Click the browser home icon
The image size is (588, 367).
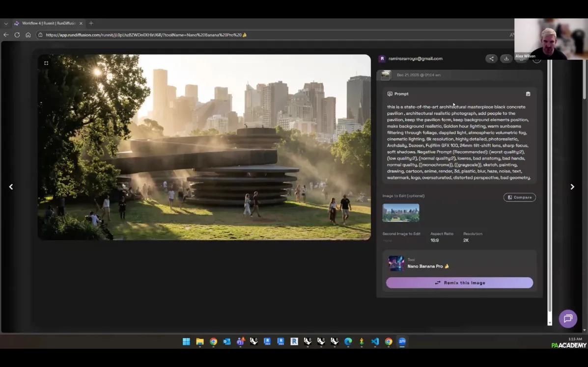tap(28, 35)
